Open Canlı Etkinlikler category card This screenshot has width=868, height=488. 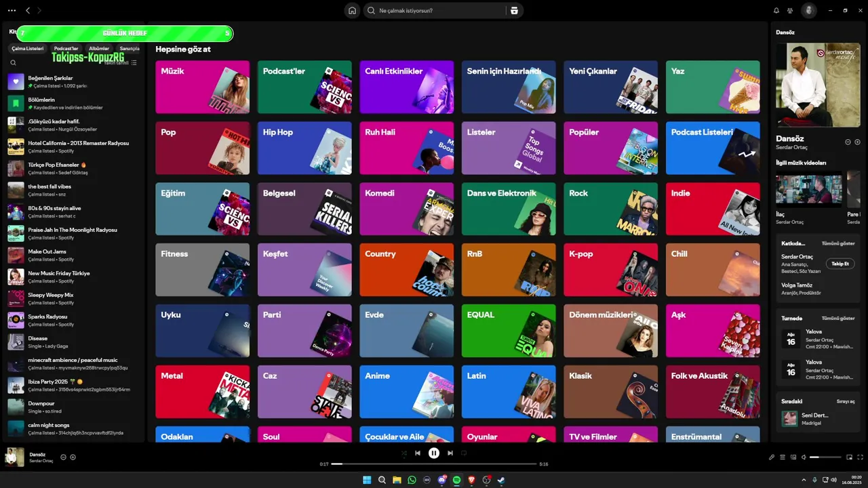pos(407,87)
